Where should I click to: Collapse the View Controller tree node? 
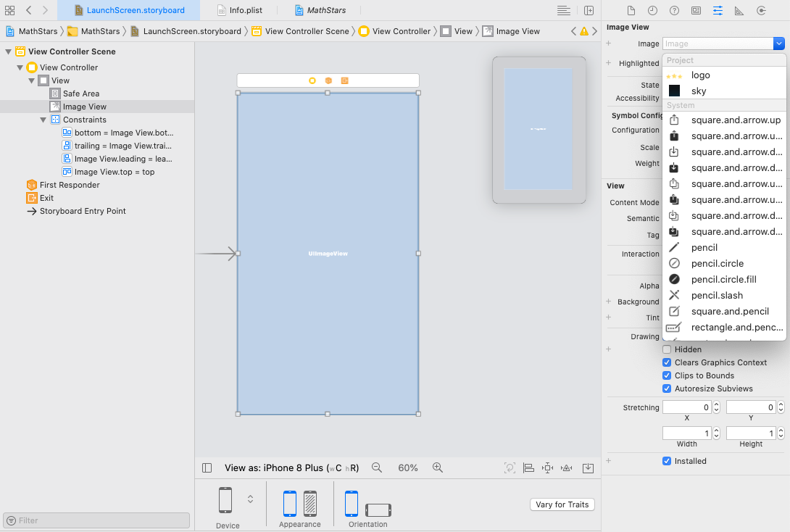(20, 67)
